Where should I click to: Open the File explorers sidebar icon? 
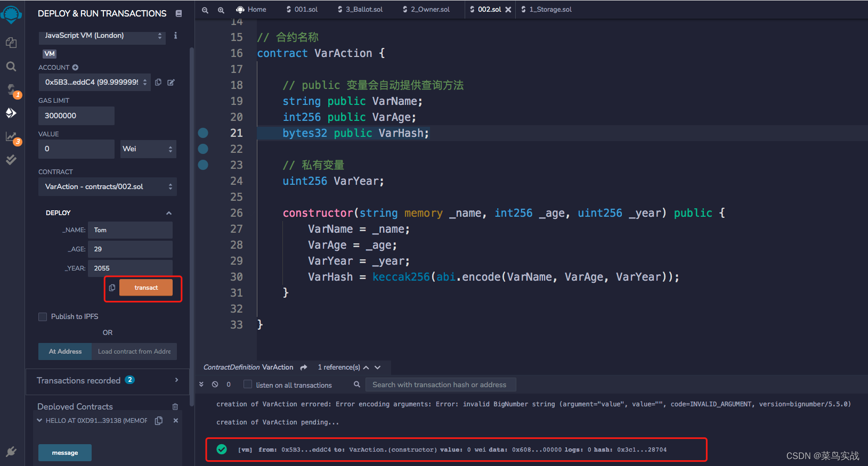pos(11,43)
